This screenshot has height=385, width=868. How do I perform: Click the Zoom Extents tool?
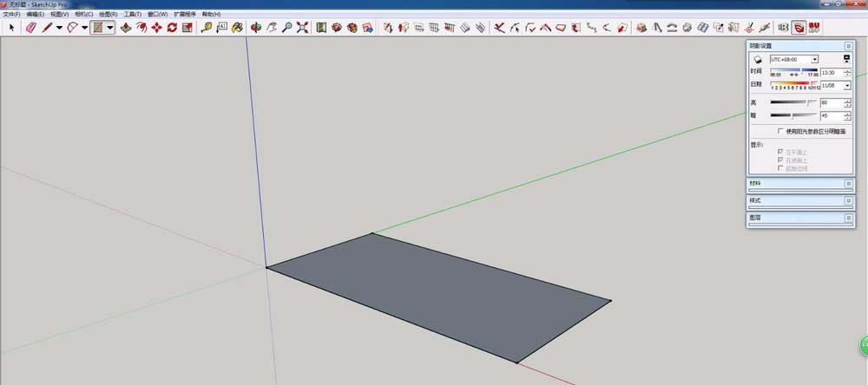point(302,28)
